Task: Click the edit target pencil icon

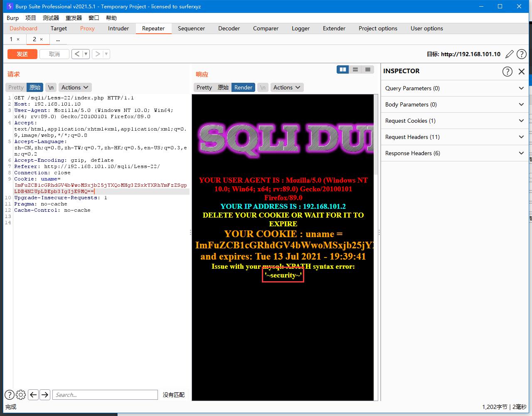Action: (510, 54)
